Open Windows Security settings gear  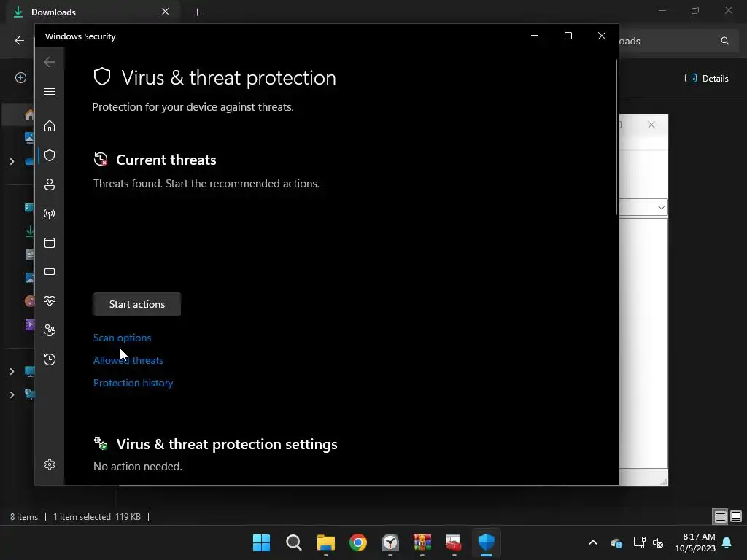click(50, 464)
